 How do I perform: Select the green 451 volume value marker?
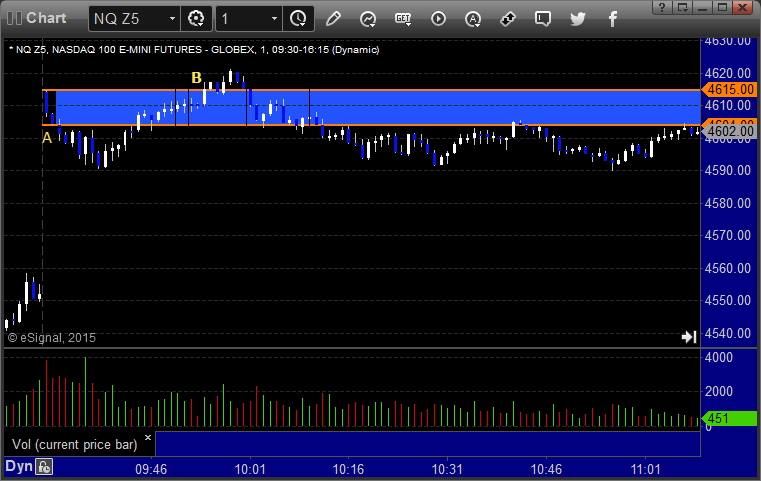coord(729,418)
